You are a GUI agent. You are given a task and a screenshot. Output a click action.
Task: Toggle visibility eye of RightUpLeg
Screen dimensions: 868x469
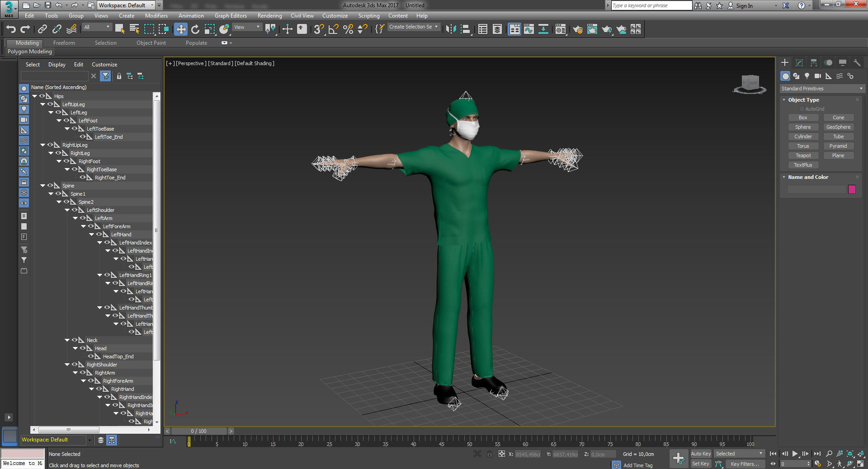tap(50, 145)
